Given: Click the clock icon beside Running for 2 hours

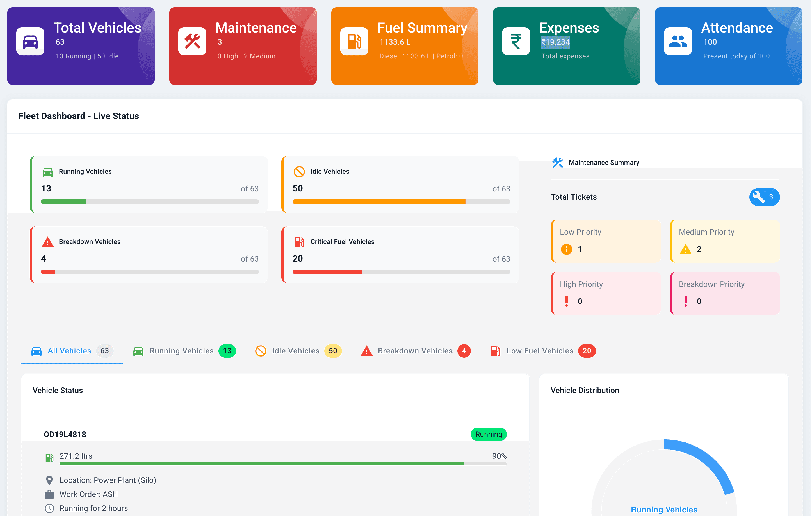Looking at the screenshot, I should tap(50, 508).
